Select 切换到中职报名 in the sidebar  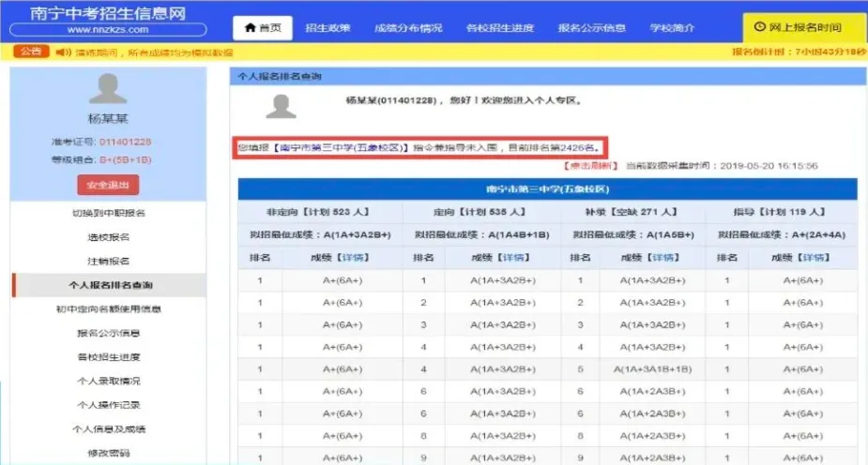(x=109, y=213)
